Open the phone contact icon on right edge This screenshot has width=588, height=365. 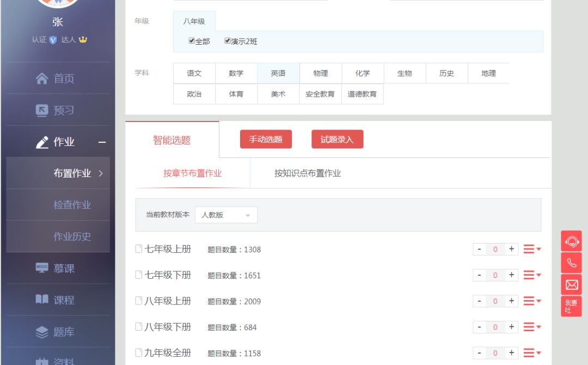pyautogui.click(x=571, y=263)
